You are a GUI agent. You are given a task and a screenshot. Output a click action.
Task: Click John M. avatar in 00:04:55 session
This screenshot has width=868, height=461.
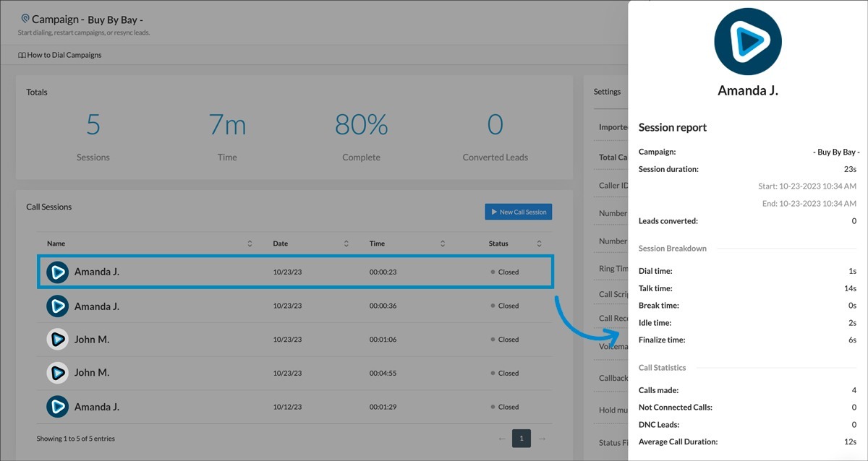(x=57, y=373)
